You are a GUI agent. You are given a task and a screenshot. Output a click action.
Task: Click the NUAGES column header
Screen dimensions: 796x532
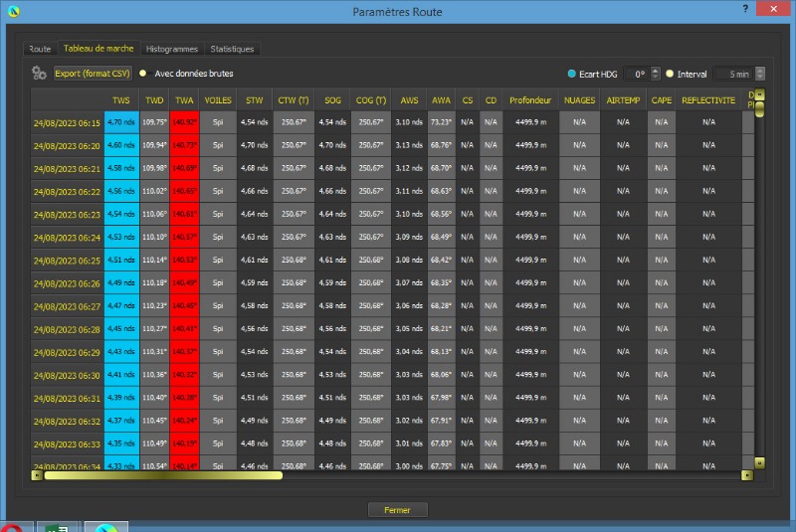579,99
